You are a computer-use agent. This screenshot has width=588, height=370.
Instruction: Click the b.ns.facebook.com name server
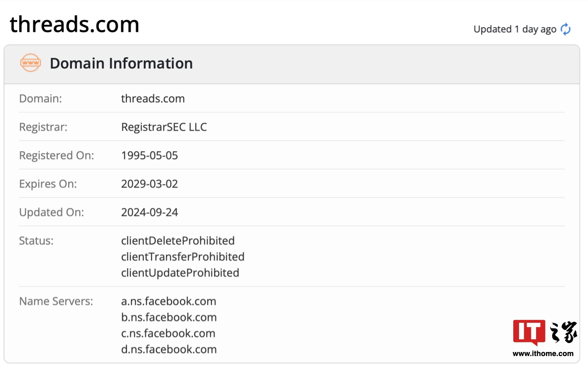point(169,317)
